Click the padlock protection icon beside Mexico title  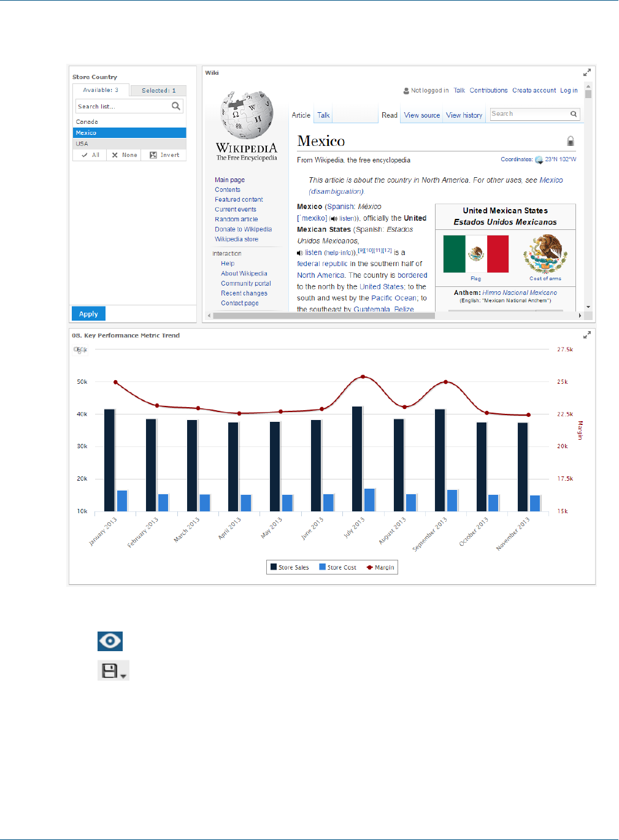571,141
